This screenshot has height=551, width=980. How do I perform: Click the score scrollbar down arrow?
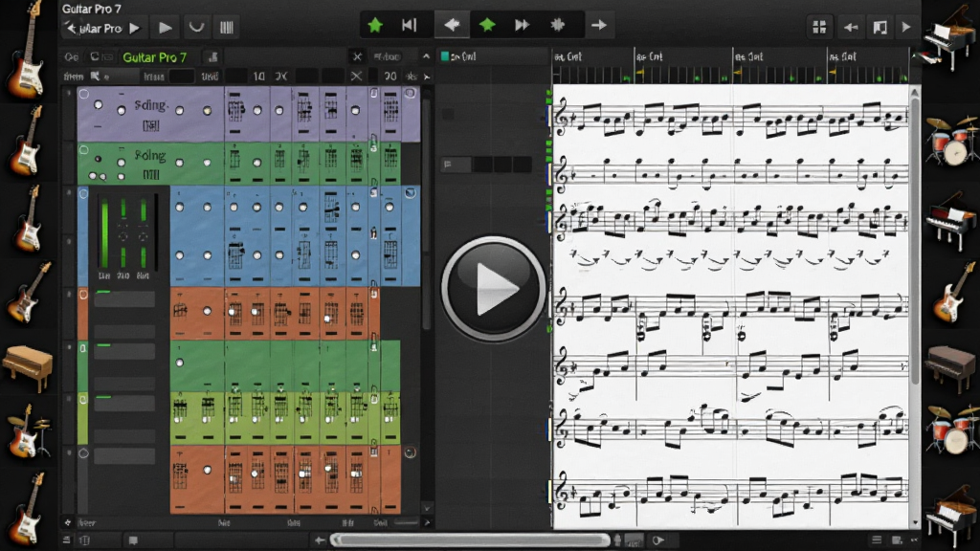(x=915, y=521)
